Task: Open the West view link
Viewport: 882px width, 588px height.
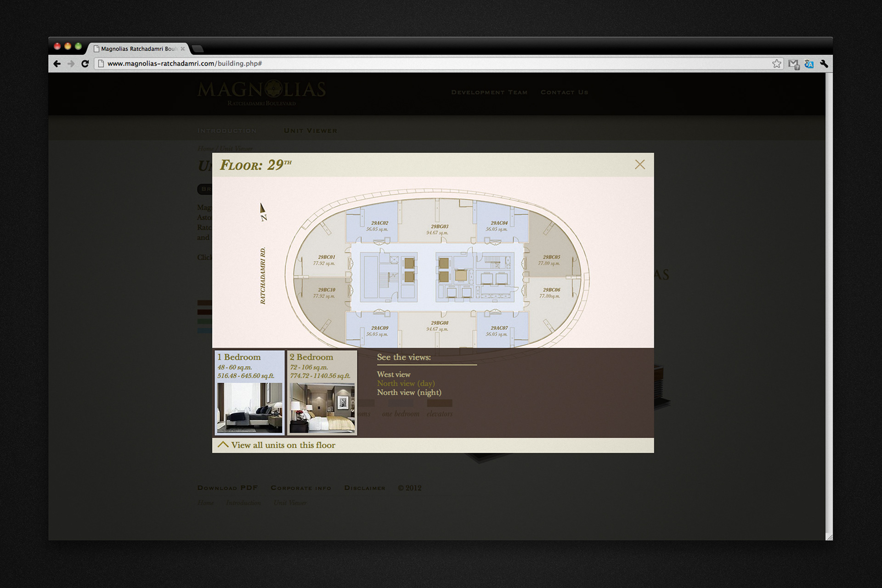Action: (394, 374)
